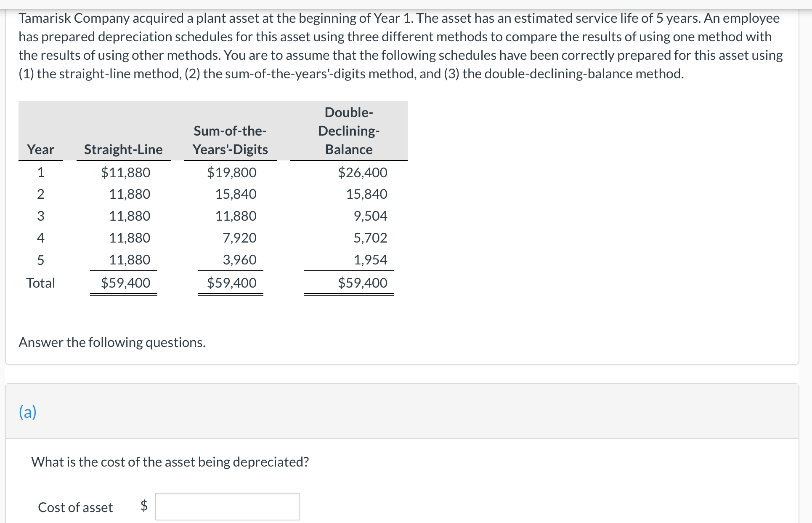
Task: Select the $11,880 Year 1 straight-line value
Action: (126, 173)
